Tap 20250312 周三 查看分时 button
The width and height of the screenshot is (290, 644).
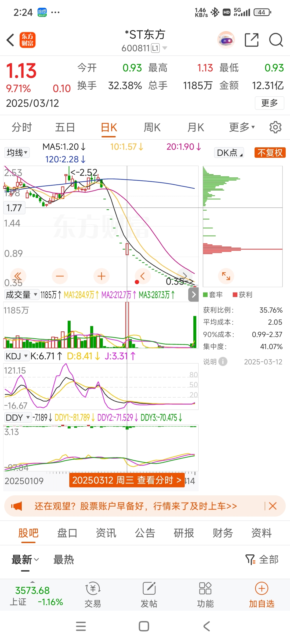coord(127,480)
